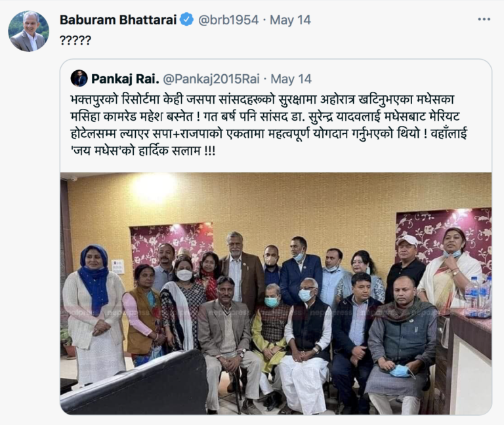
Task: Click the ????? tweet text
Action: click(75, 41)
